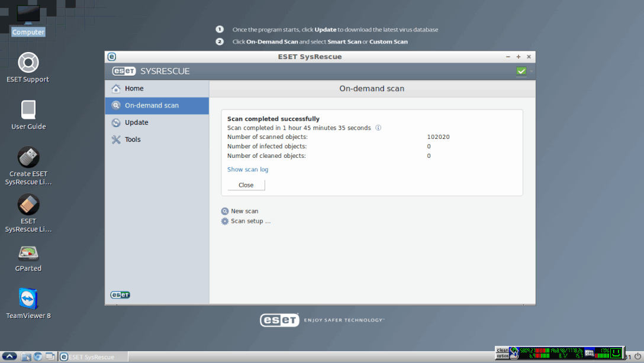Screen dimensions: 644x363
Task: Click the clean button in system monitor
Action: coord(503,350)
